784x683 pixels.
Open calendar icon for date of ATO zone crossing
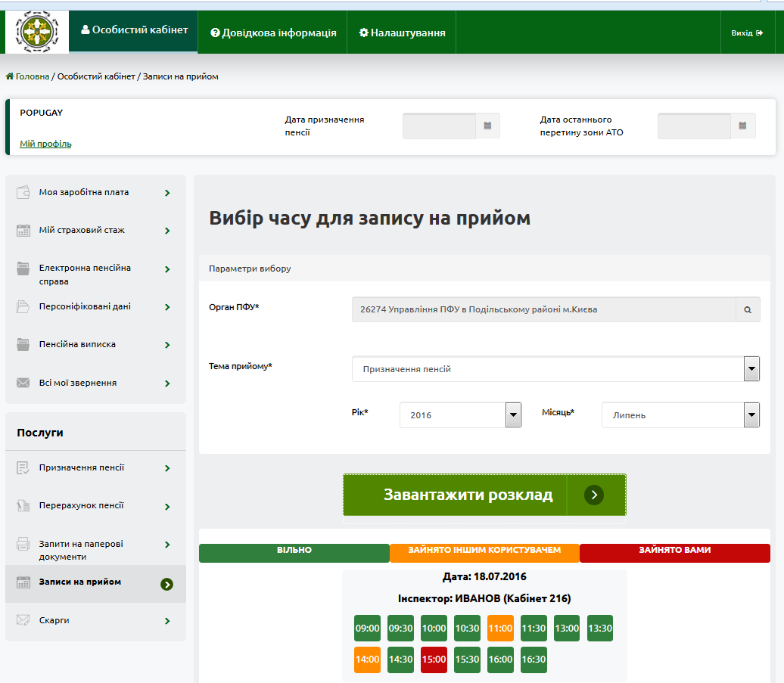pos(743,126)
